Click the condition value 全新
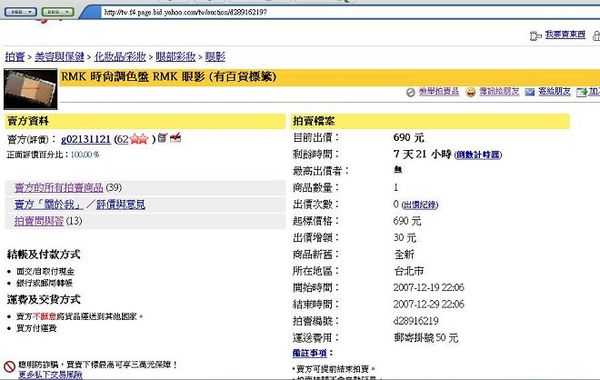Image resolution: width=600 pixels, height=380 pixels. 404,254
